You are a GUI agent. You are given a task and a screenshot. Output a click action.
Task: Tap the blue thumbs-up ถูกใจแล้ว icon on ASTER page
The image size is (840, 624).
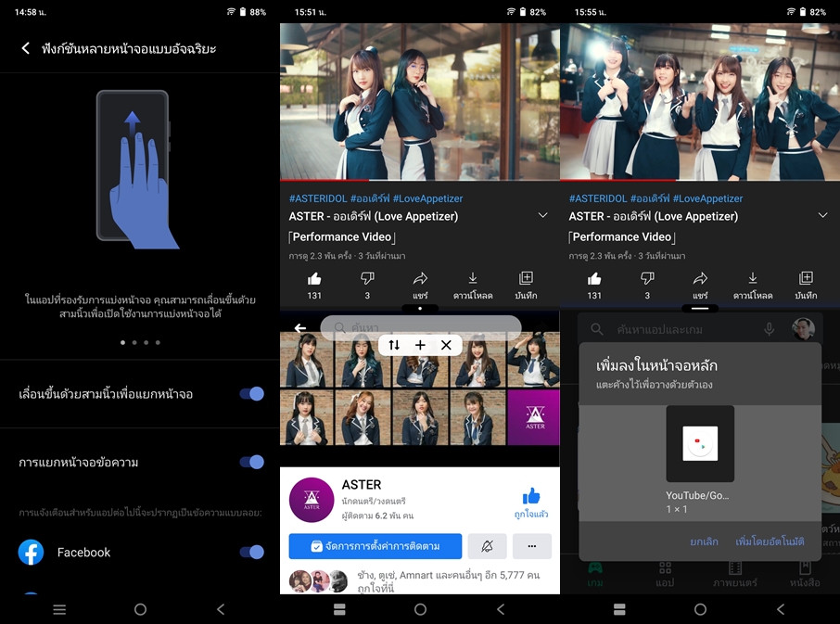click(531, 496)
